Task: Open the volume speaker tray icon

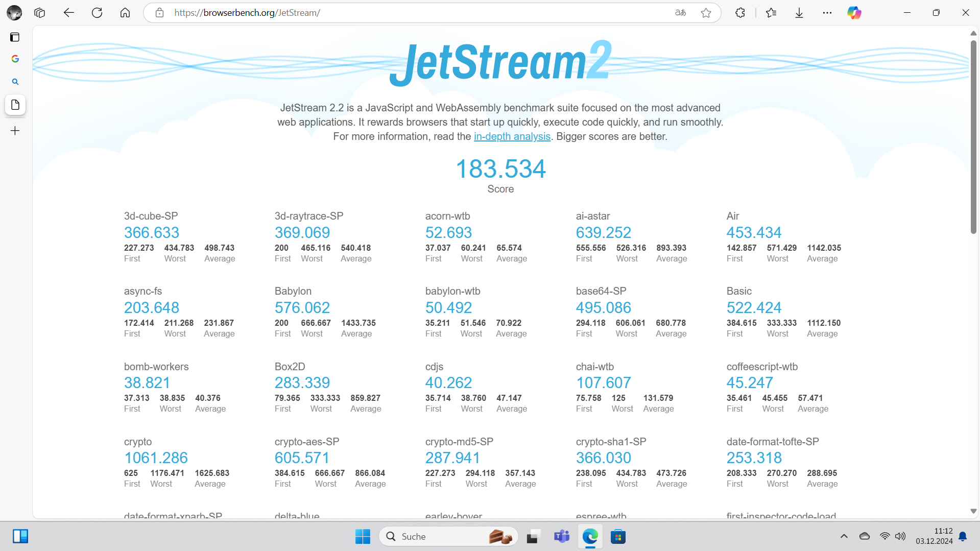Action: tap(900, 536)
